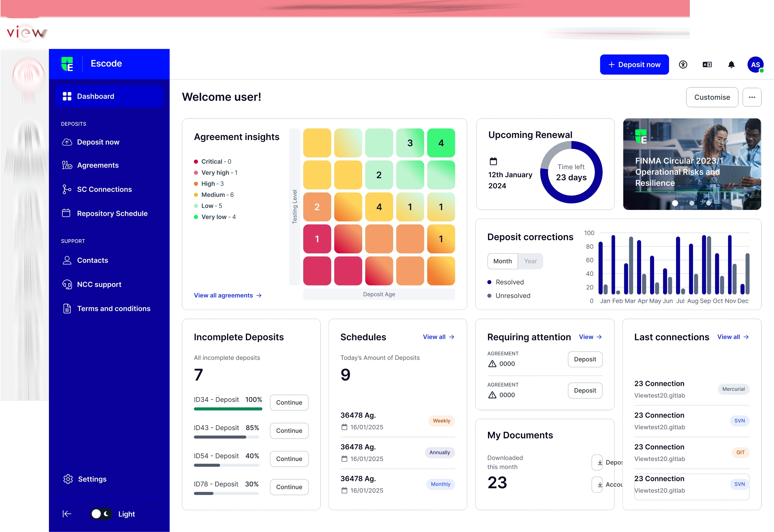Click the blue Deposit now button

(634, 64)
